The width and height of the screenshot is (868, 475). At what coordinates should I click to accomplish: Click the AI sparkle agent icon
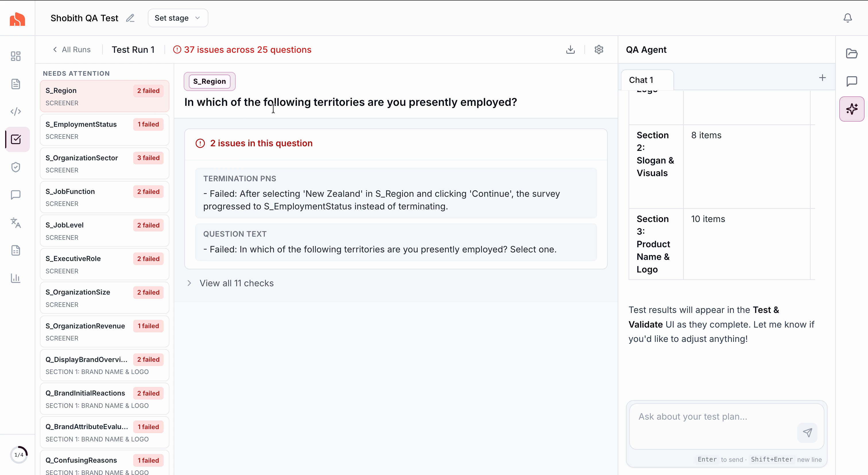pyautogui.click(x=851, y=109)
